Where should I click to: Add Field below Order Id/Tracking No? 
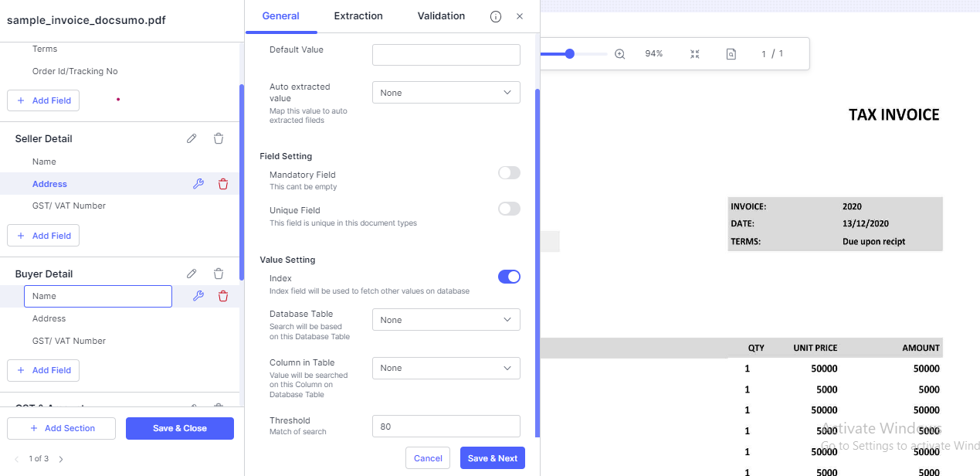[x=43, y=100]
